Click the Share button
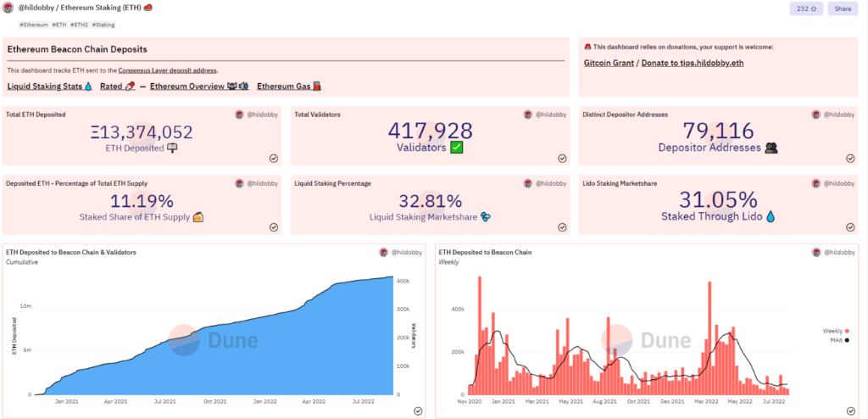Viewport: 868px width, 419px height. (843, 8)
